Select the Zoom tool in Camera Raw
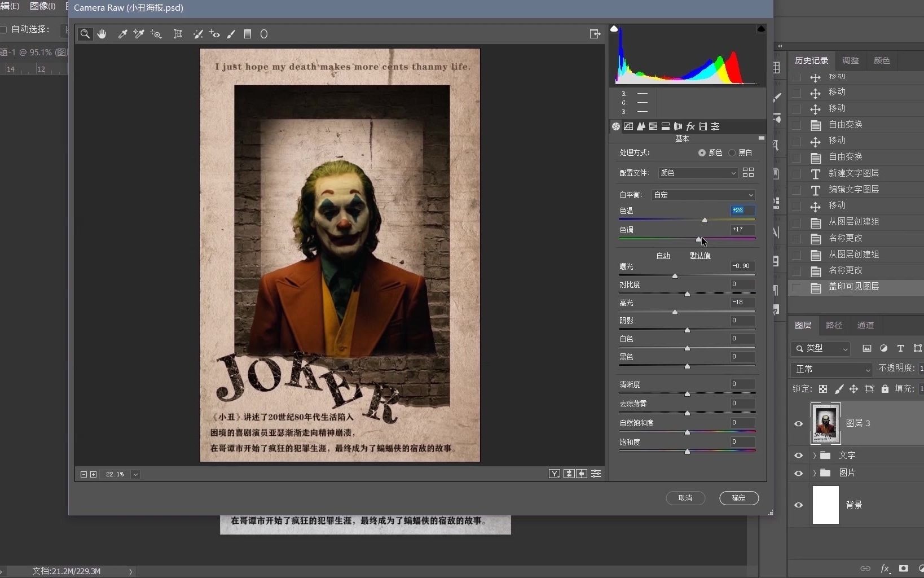Viewport: 924px width, 578px height. pos(85,34)
